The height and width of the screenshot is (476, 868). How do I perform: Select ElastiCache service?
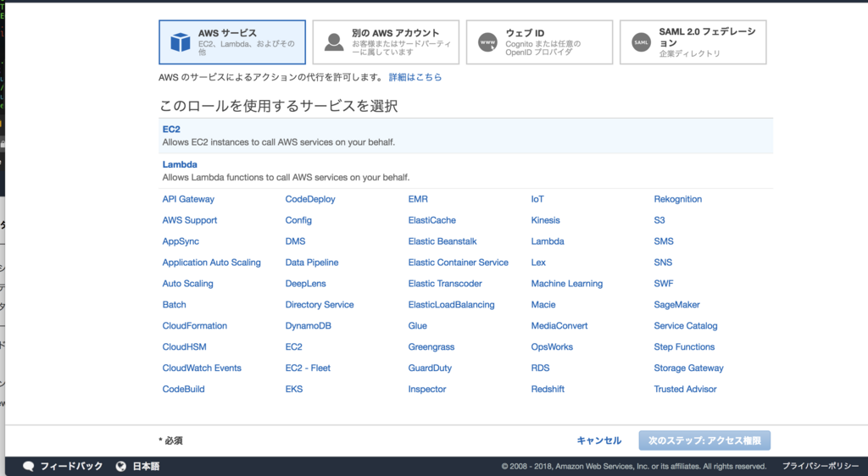click(x=431, y=220)
